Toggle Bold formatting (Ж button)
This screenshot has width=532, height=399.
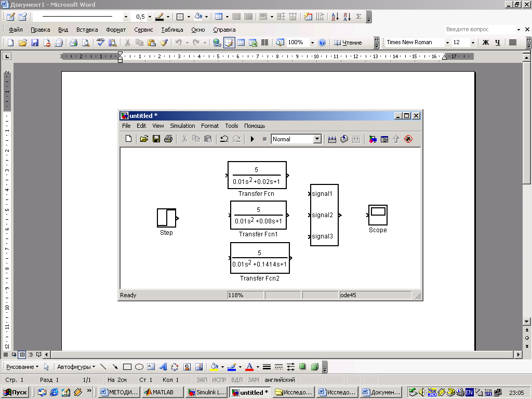pyautogui.click(x=486, y=43)
